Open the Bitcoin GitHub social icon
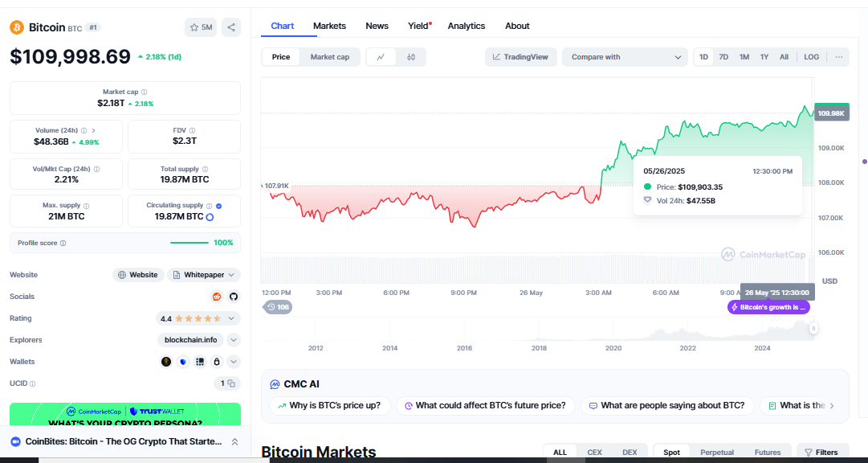This screenshot has height=463, width=868. coord(234,297)
